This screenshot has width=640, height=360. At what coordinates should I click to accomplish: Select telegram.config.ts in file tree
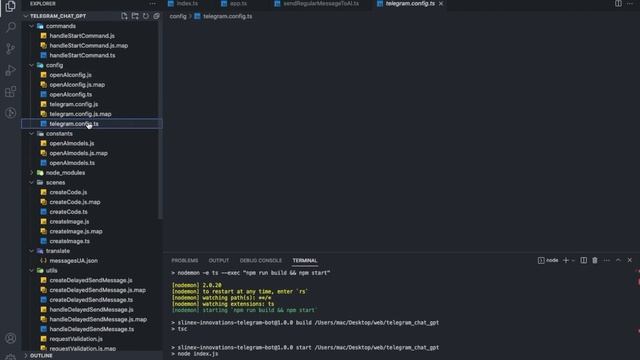(x=92, y=124)
